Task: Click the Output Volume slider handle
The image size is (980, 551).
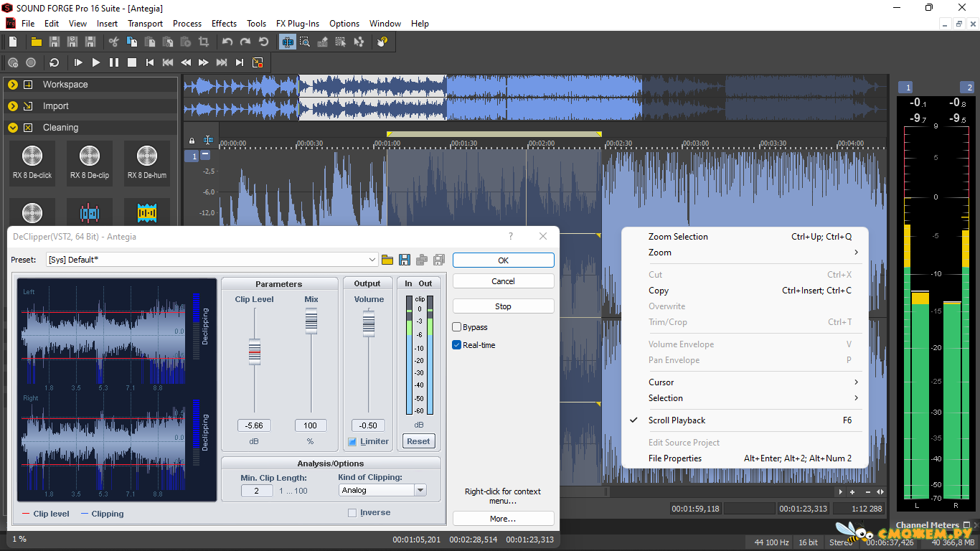Action: pyautogui.click(x=368, y=323)
